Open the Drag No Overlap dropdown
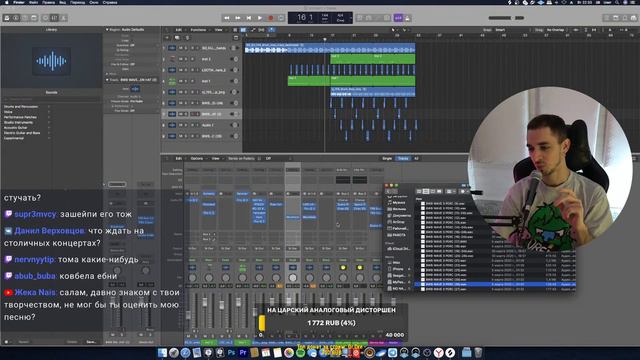This screenshot has height=360, width=640. pos(556,30)
